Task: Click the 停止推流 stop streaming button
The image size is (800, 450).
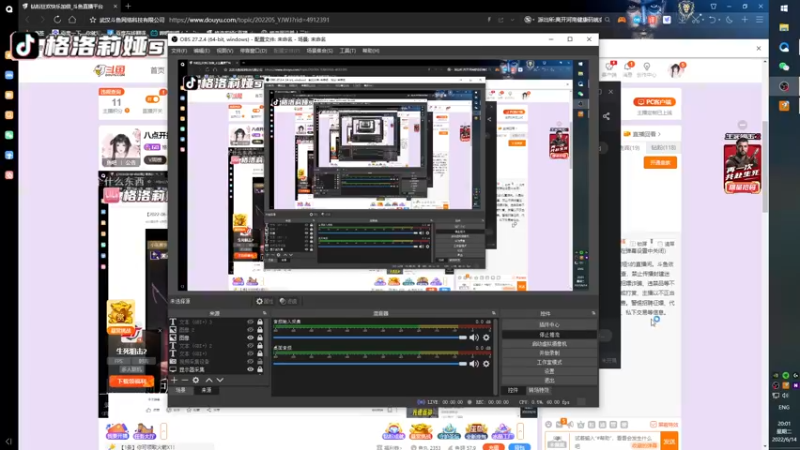Action: (549, 335)
